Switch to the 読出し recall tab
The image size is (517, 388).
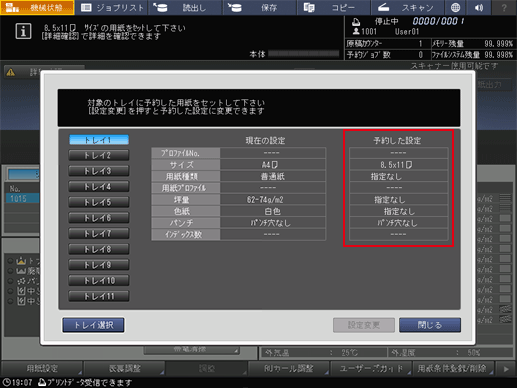[x=185, y=7]
